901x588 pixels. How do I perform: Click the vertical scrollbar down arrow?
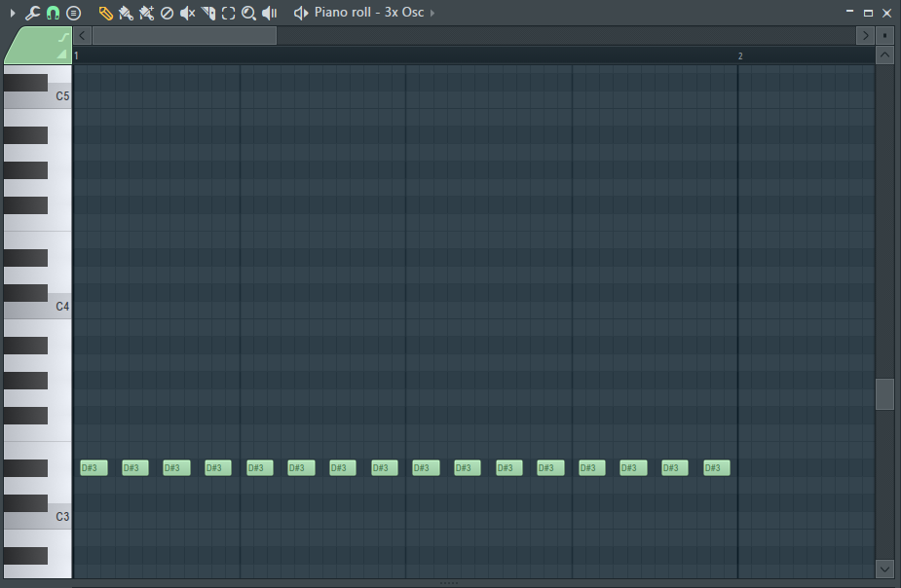tap(884, 570)
